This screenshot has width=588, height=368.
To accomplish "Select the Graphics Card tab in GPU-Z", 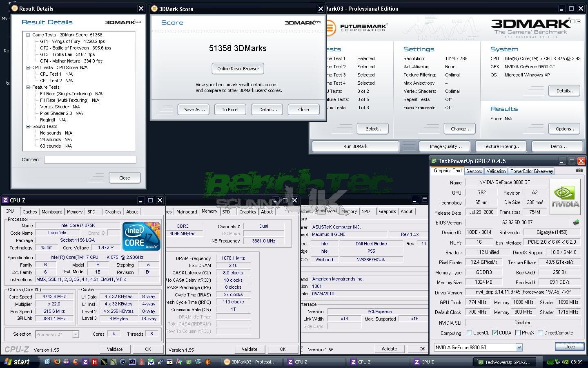I will [x=448, y=171].
